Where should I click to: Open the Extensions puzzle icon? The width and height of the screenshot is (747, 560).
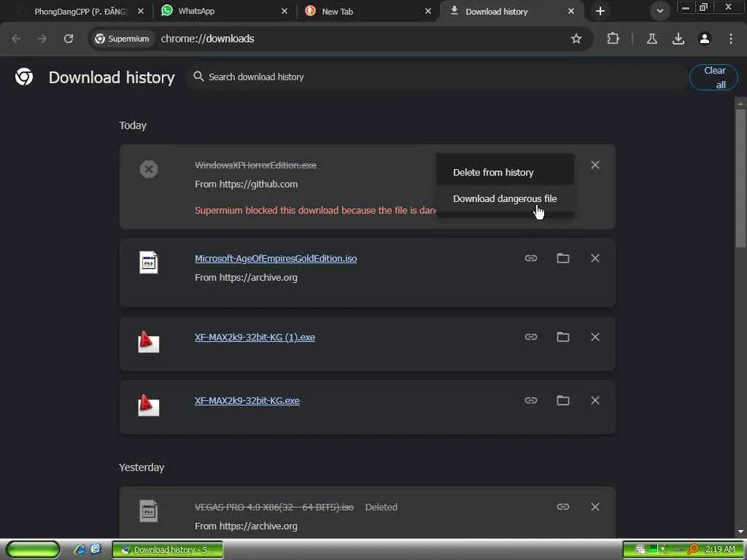[x=613, y=39]
